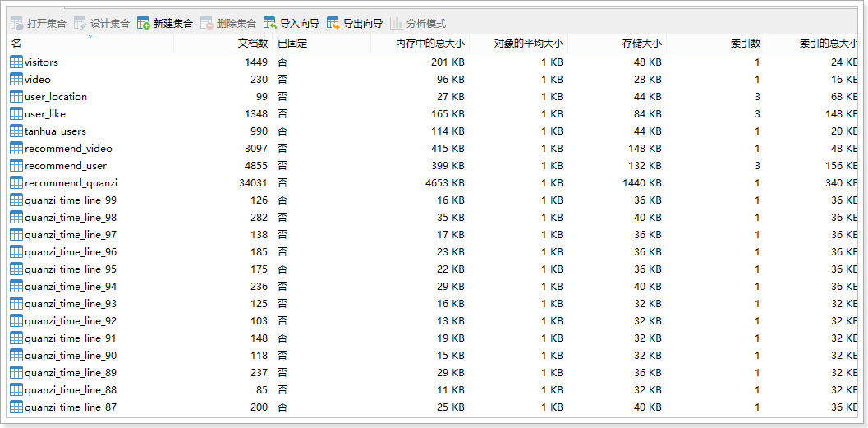This screenshot has height=428, width=868.
Task: Sort by the 已固定 column header
Action: tap(322, 44)
